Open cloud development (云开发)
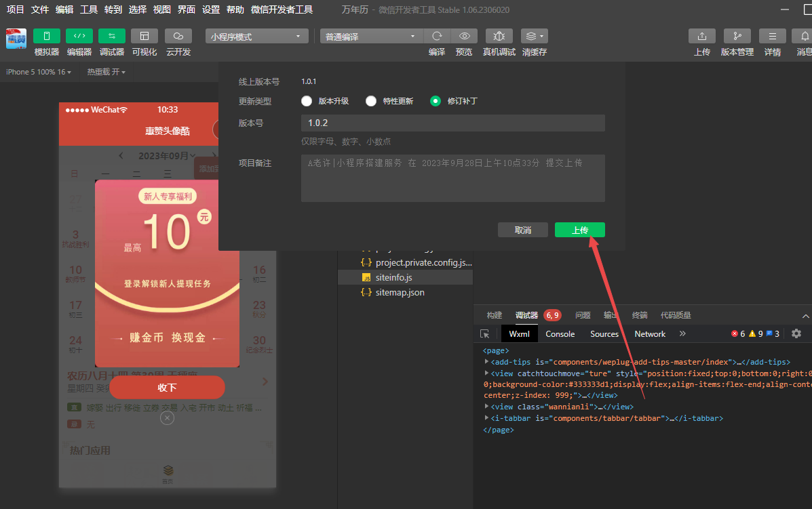The height and width of the screenshot is (509, 812). [178, 36]
